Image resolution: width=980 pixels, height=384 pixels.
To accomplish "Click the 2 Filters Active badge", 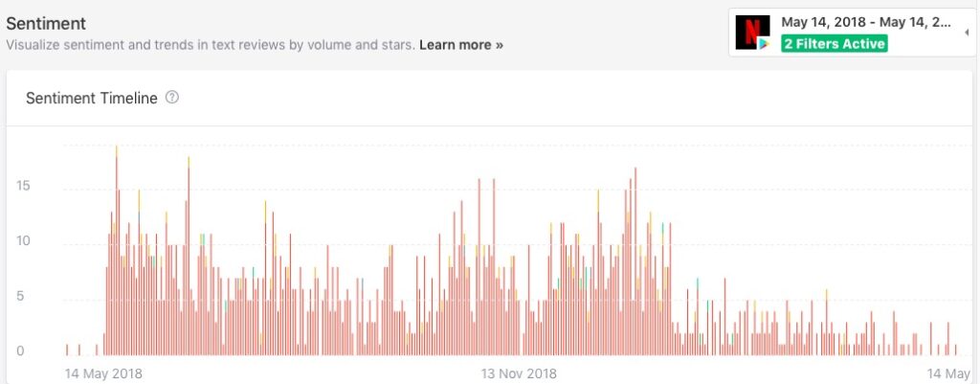I will click(x=834, y=44).
